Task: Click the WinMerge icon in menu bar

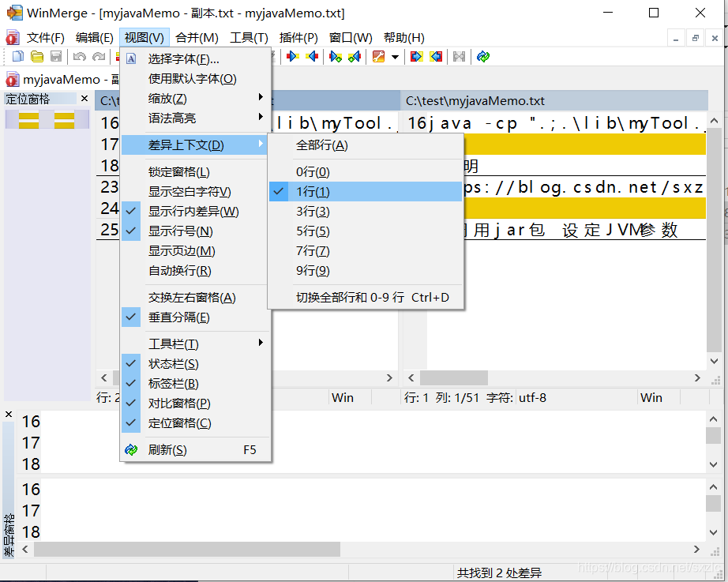Action: [12, 38]
